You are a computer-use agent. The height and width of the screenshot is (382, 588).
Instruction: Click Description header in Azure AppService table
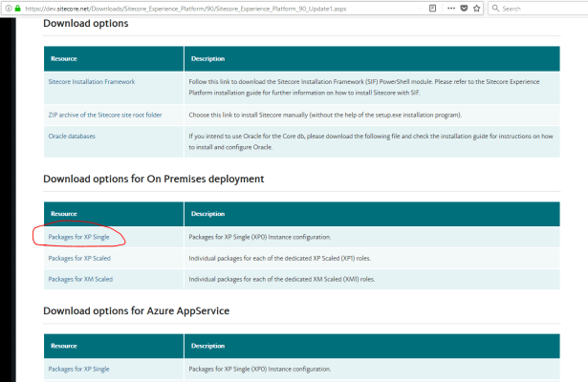(207, 346)
